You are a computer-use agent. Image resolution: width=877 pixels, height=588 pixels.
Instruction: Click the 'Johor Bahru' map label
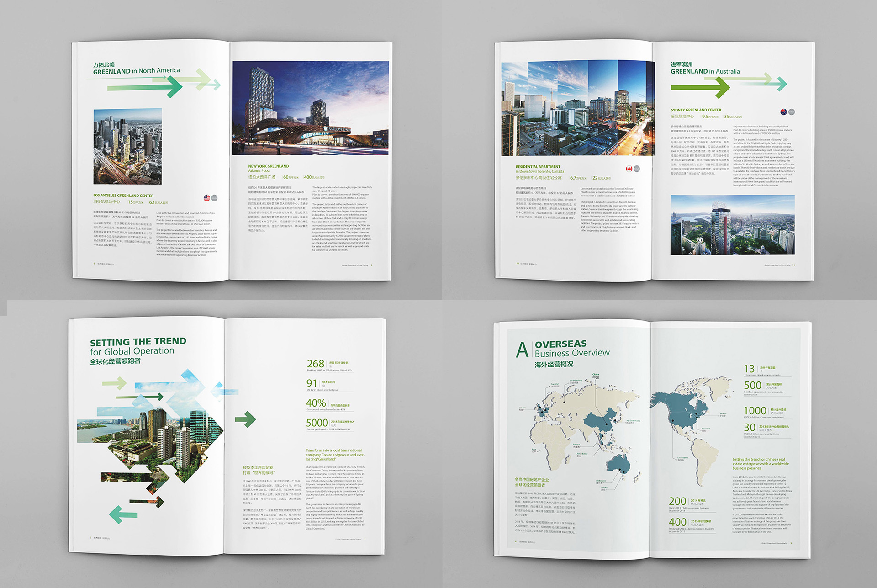(x=582, y=455)
